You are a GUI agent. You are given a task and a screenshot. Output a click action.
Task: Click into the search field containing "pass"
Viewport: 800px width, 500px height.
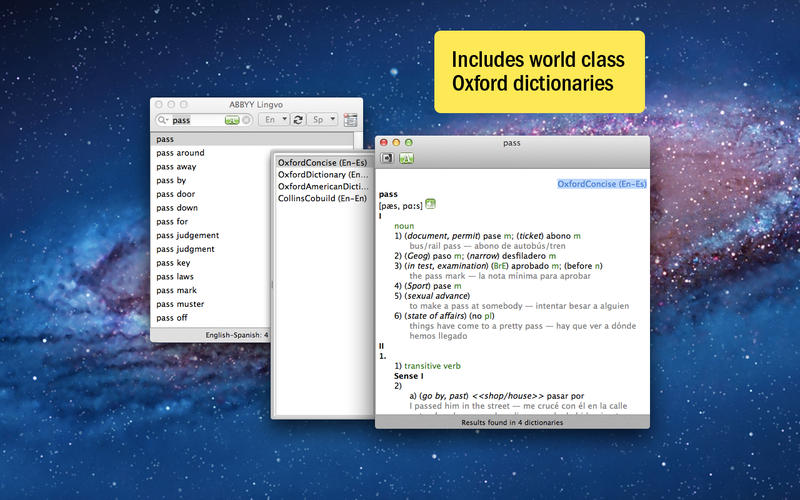point(196,120)
